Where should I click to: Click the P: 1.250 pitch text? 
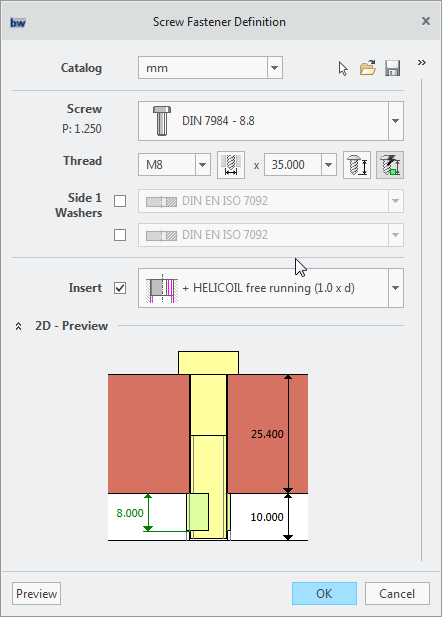pos(82,129)
